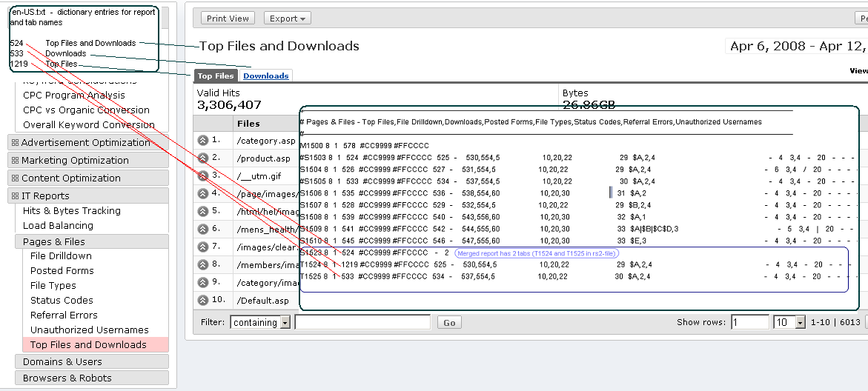
Task: Click the arrow icon on row 10 /Default.asp
Action: click(x=202, y=300)
